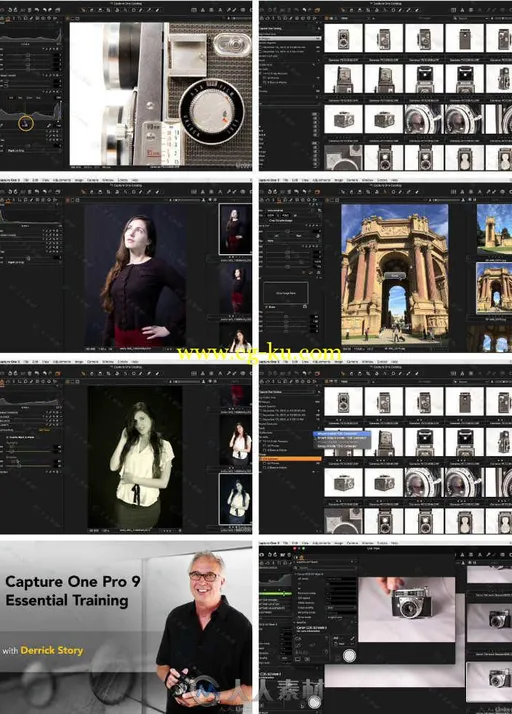Select the palace rotunda thumbnail in browser
This screenshot has width=512, height=714.
[494, 288]
